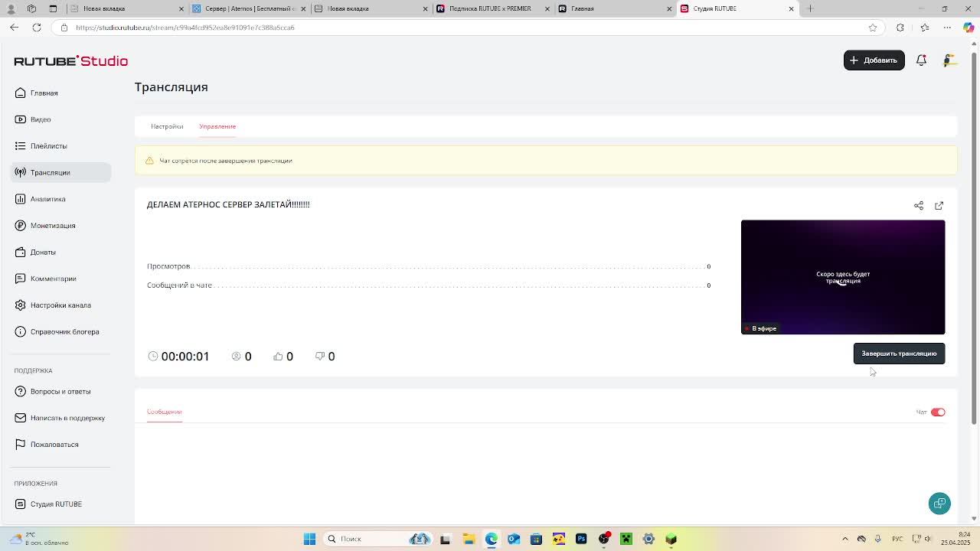The image size is (980, 551).
Task: Click the viewers count icon
Action: coord(237,357)
